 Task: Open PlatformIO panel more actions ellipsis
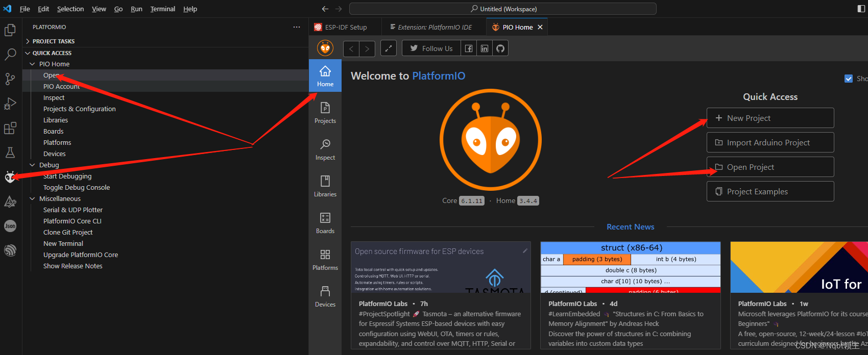[297, 27]
